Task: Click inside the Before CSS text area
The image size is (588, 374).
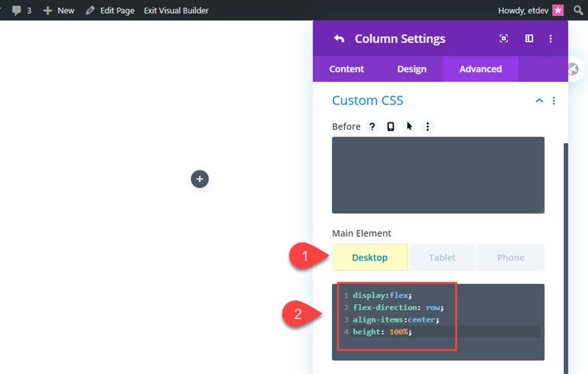Action: click(438, 175)
